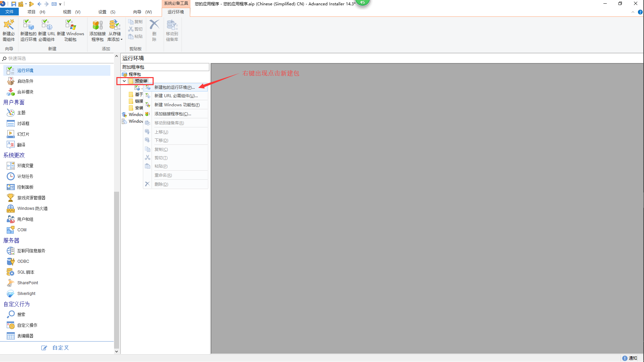The width and height of the screenshot is (644, 362).
Task: Open 计划任务 page in sidebar
Action: [x=25, y=176]
